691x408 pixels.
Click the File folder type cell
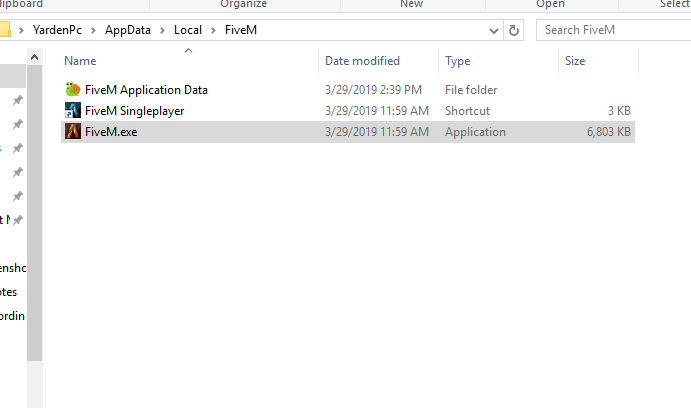pyautogui.click(x=471, y=90)
